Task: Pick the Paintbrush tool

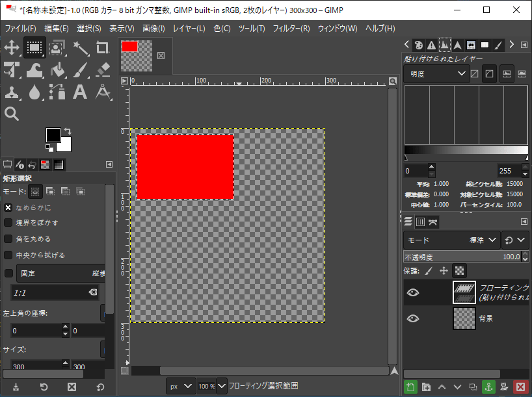Action: (79, 70)
